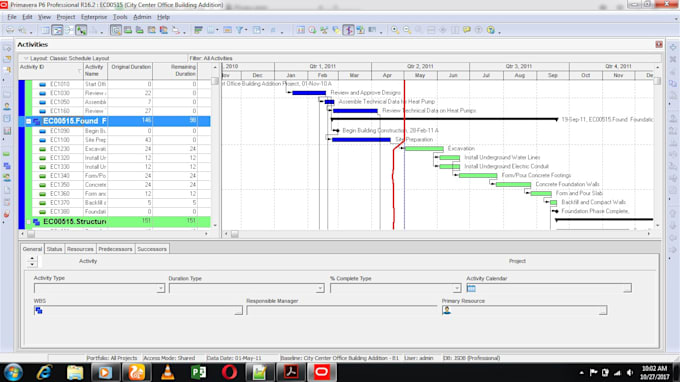The width and height of the screenshot is (680, 382).
Task: Click the Zoom In magnifier icon
Action: pos(395,30)
